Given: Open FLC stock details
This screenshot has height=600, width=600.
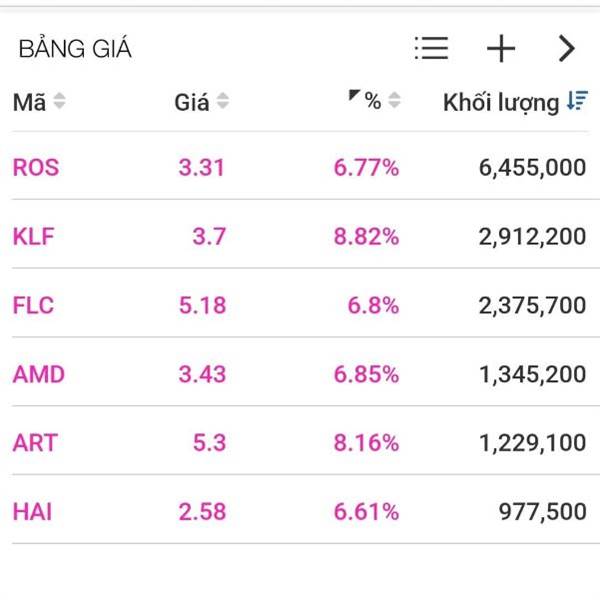Looking at the screenshot, I should pyautogui.click(x=34, y=305).
